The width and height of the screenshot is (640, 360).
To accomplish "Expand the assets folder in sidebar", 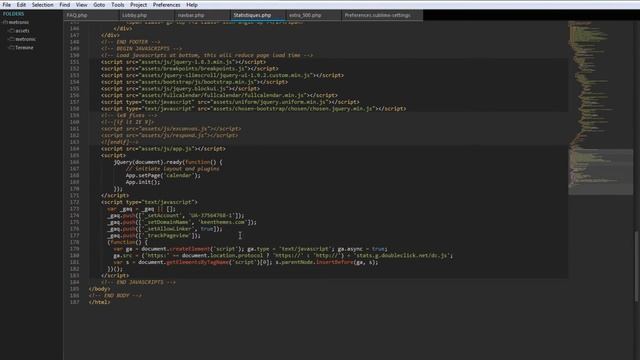I will [x=22, y=31].
